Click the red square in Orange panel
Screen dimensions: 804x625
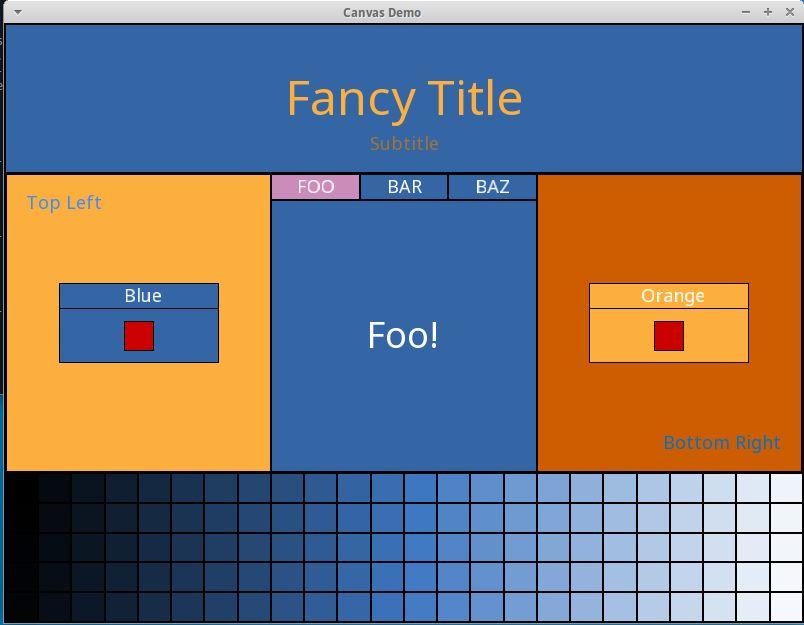[x=669, y=336]
